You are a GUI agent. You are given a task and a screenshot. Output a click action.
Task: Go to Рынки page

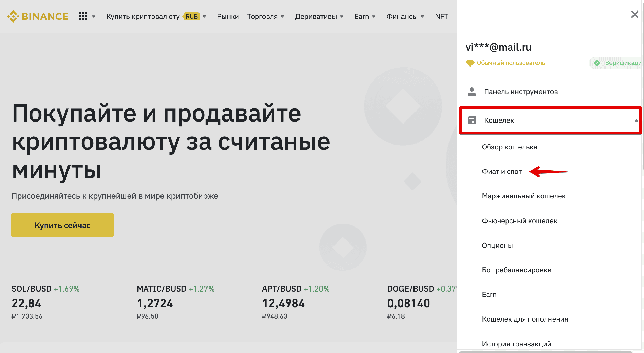coord(228,16)
